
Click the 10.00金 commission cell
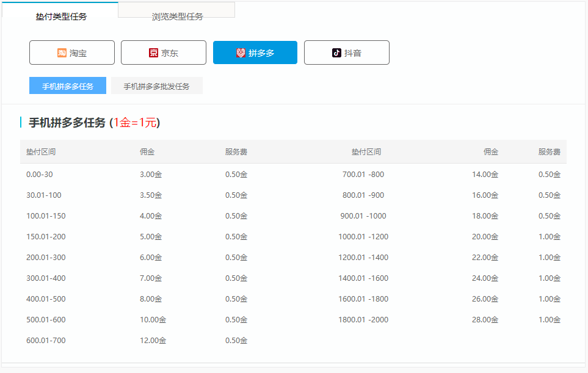[x=153, y=320]
